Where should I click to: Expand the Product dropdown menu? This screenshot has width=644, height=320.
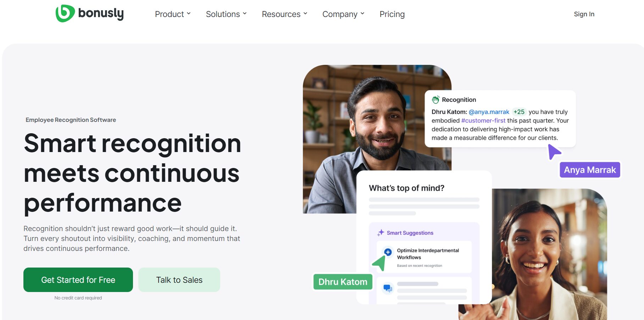click(173, 14)
